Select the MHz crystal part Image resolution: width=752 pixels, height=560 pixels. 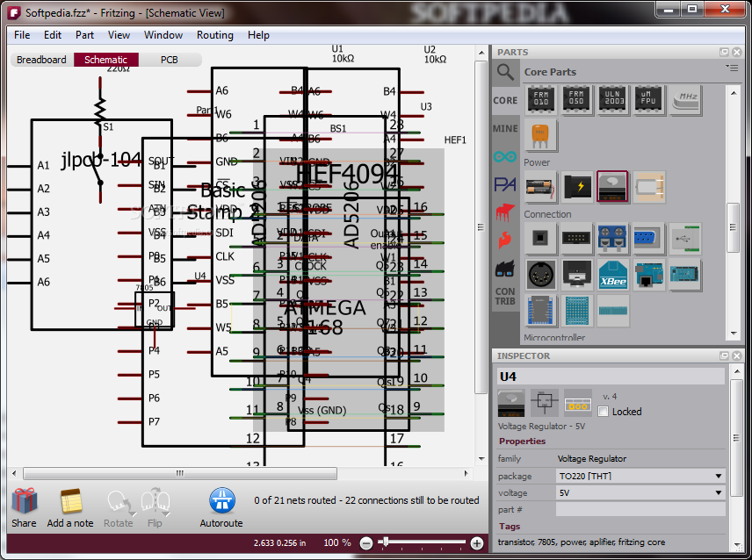point(685,100)
